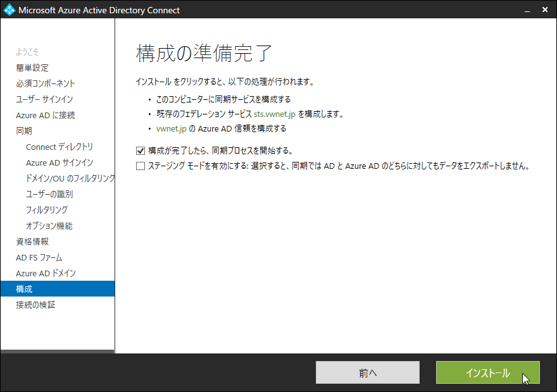The image size is (557, 392).
Task: Select AD FS ファーム step
Action: point(39,257)
